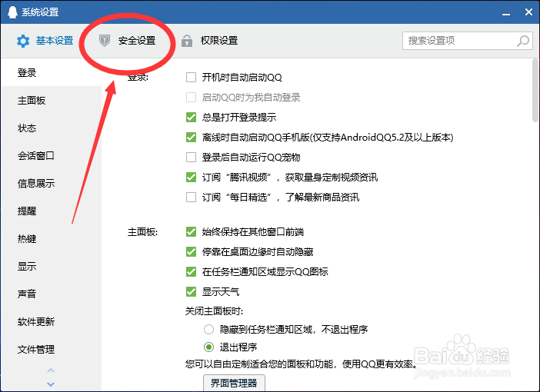The width and height of the screenshot is (540, 392).
Task: Select 状态 in the sidebar
Action: [51, 128]
